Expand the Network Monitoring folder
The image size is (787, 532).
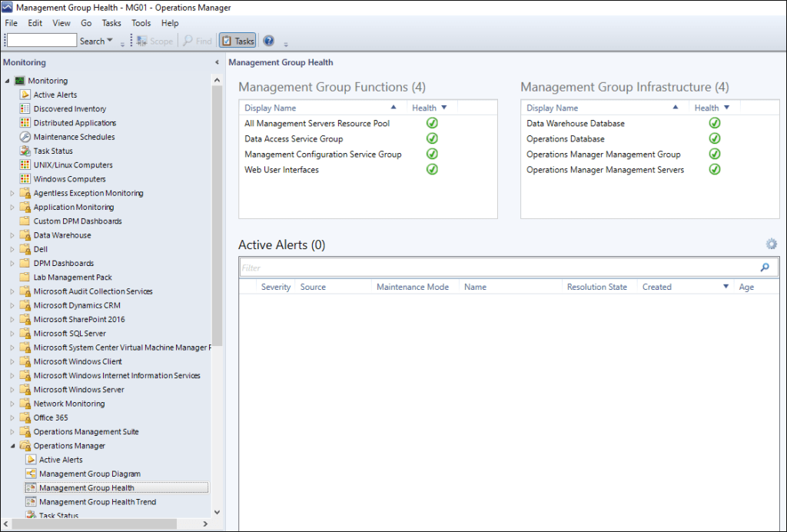pyautogui.click(x=12, y=404)
